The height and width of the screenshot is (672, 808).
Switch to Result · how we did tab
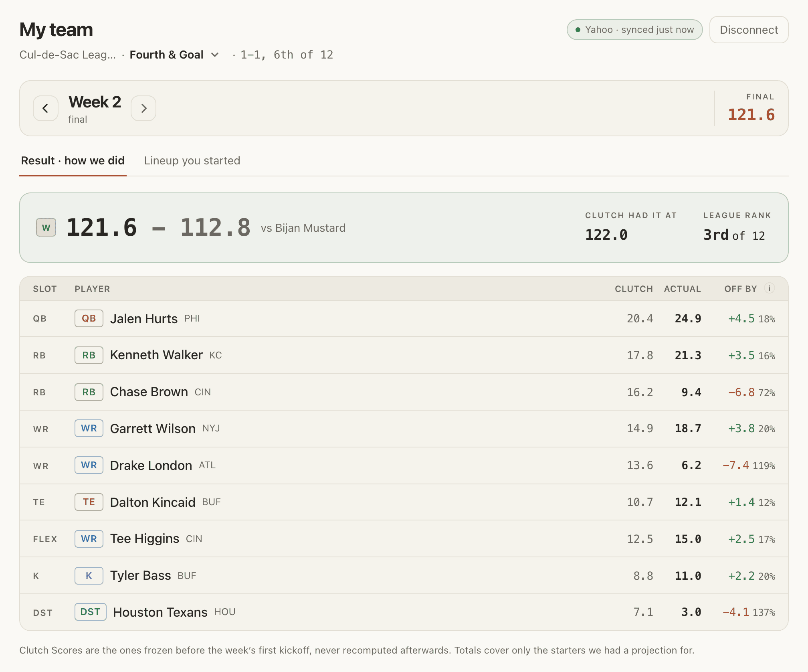pos(73,161)
